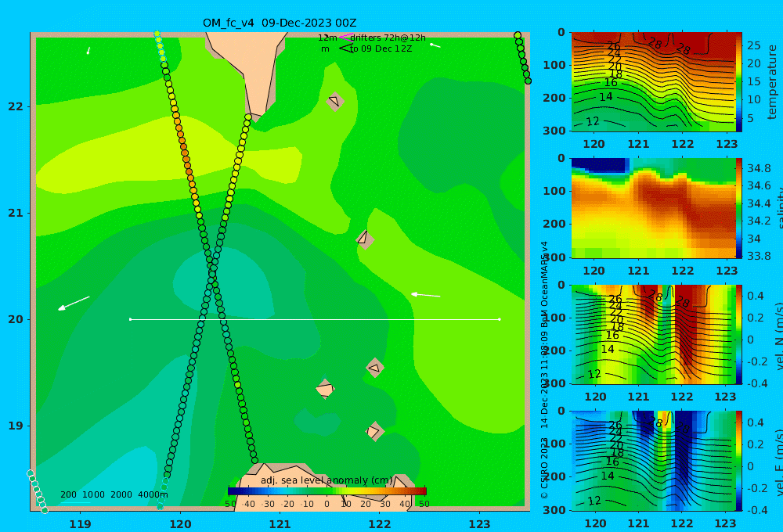Click the 'vel. N (m/s)' axis label
This screenshot has width=783, height=532.
tap(778, 336)
